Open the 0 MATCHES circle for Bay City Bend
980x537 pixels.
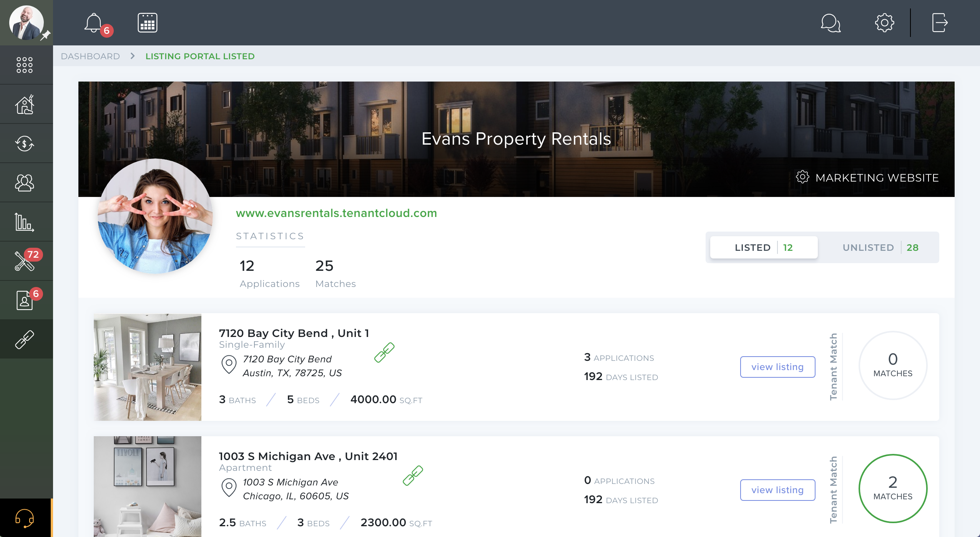click(x=893, y=365)
